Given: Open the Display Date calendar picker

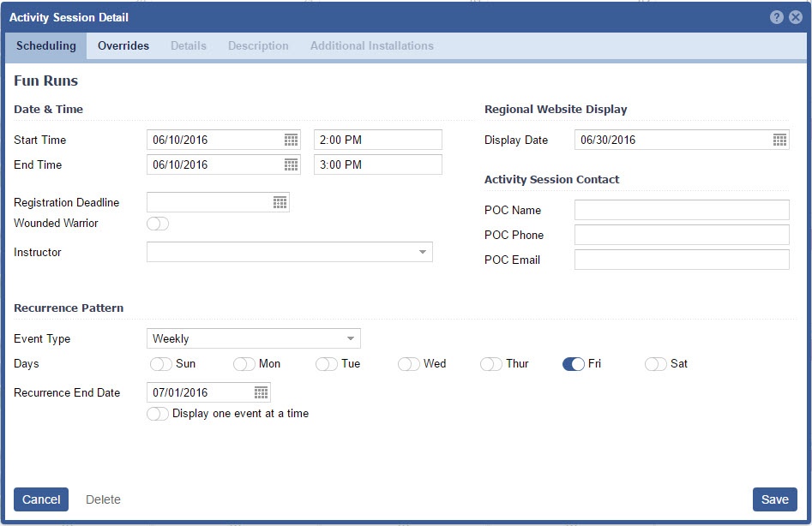Looking at the screenshot, I should (x=779, y=140).
